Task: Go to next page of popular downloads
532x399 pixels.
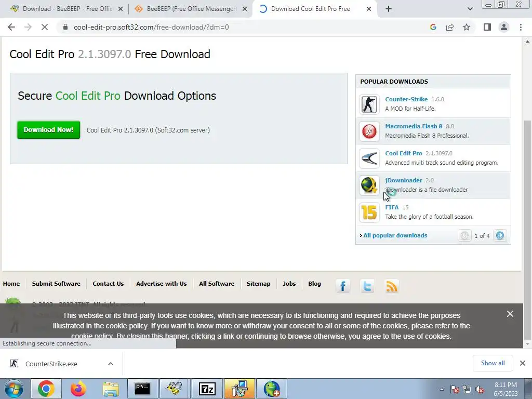Action: [x=500, y=235]
